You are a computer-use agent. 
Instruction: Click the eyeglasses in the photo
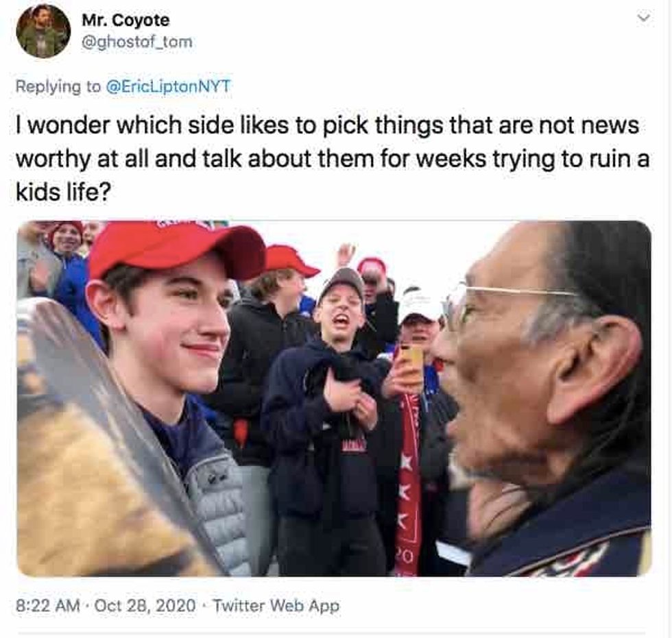(506, 304)
